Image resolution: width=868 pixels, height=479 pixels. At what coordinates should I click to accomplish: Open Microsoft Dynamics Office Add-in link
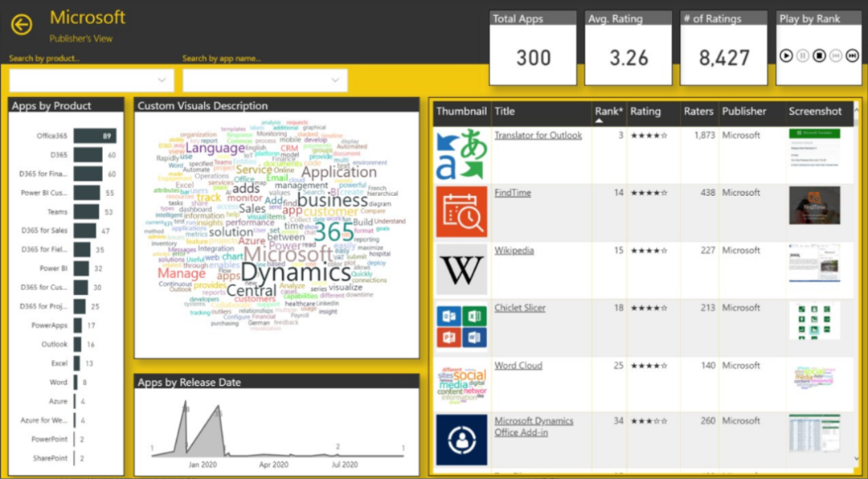(x=534, y=427)
